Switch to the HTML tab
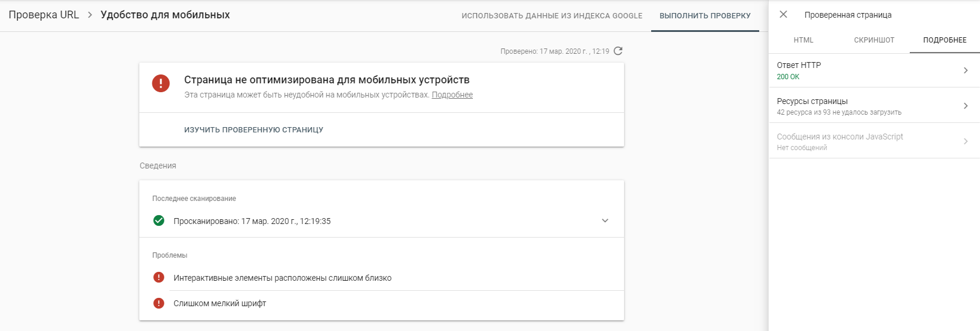The width and height of the screenshot is (980, 331). pos(803,40)
